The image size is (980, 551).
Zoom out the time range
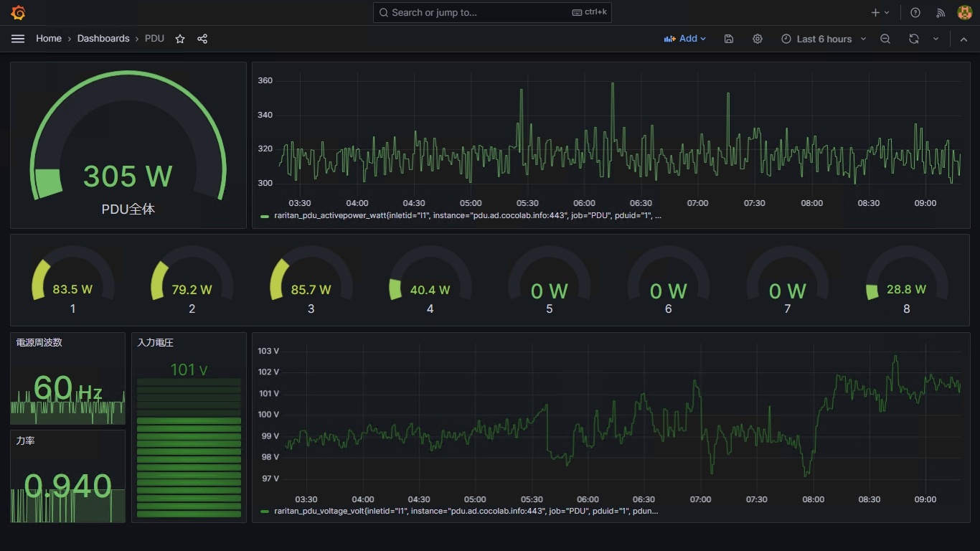(x=885, y=39)
